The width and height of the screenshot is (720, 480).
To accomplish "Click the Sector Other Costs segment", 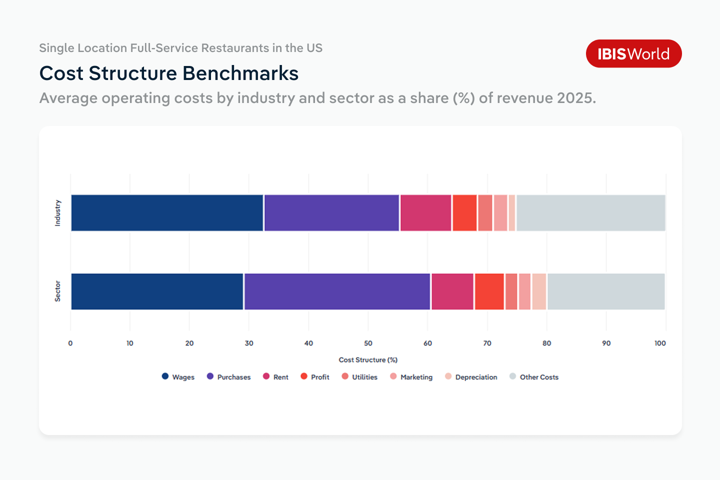I will pos(606,291).
